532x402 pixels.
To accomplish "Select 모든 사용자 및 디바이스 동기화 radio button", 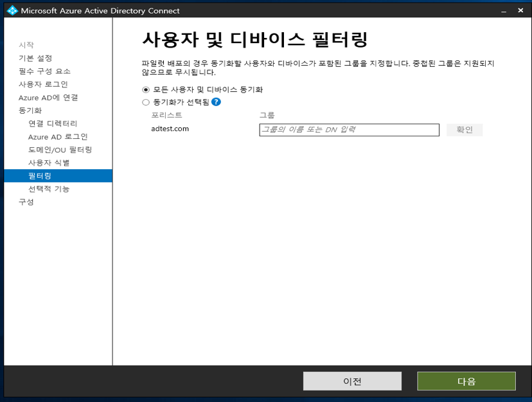I will (146, 90).
